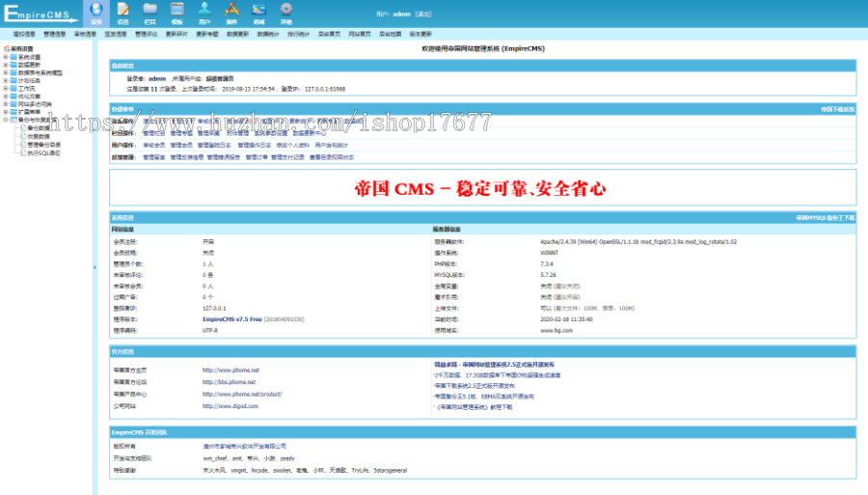The height and width of the screenshot is (495, 868).
Task: Visit http://www.digod.com company link
Action: point(231,406)
